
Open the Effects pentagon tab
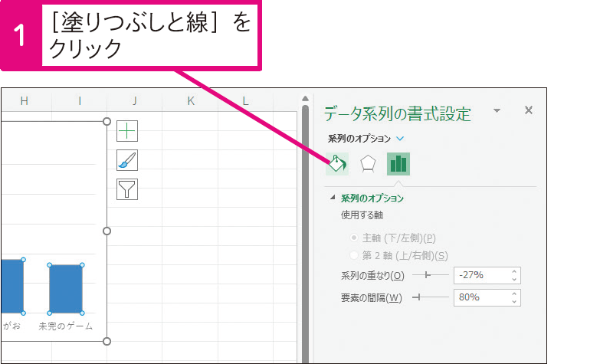[368, 164]
